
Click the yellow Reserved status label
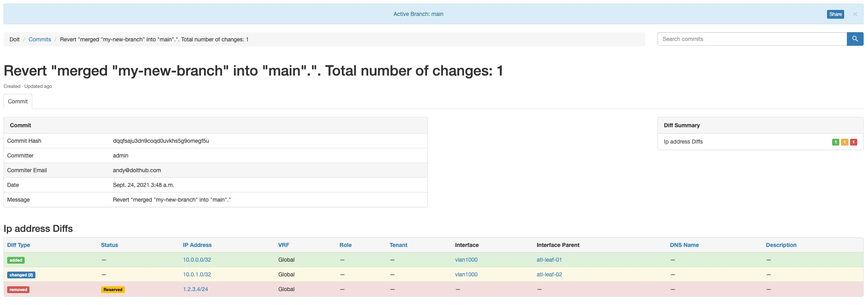point(113,289)
